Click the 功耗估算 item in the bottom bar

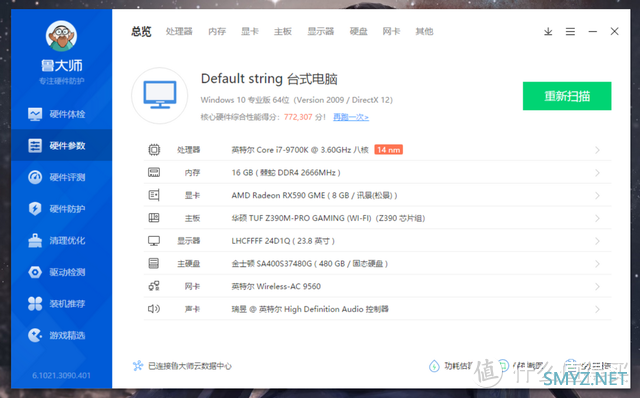[451, 366]
